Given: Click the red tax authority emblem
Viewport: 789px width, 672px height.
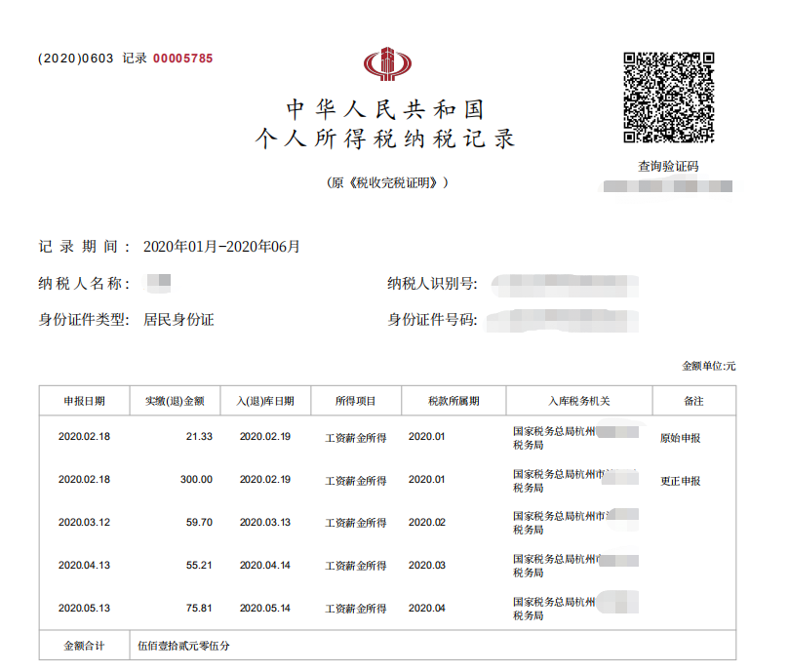Looking at the screenshot, I should 387,64.
